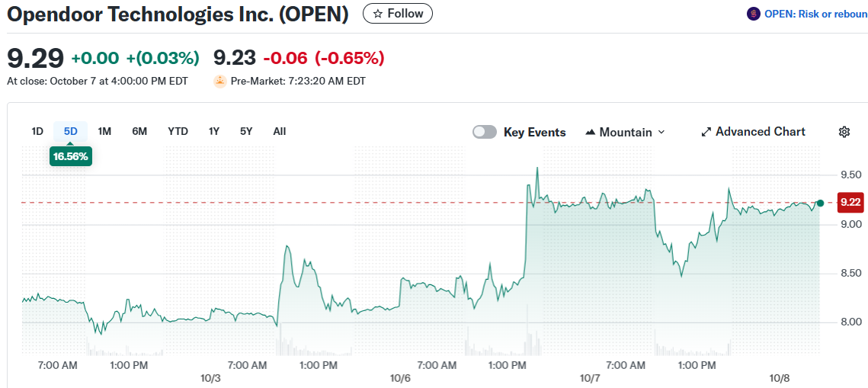Image resolution: width=868 pixels, height=388 pixels.
Task: Select the 5D time range tab
Action: point(70,131)
